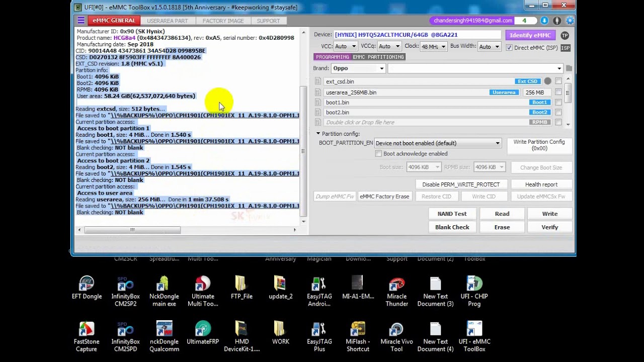Open the FTP_File folder on desktop

click(x=242, y=289)
